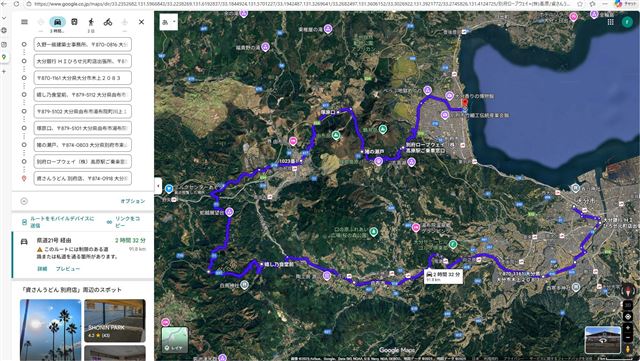Edit destination 資さんうどん 別府店 field

82,178
